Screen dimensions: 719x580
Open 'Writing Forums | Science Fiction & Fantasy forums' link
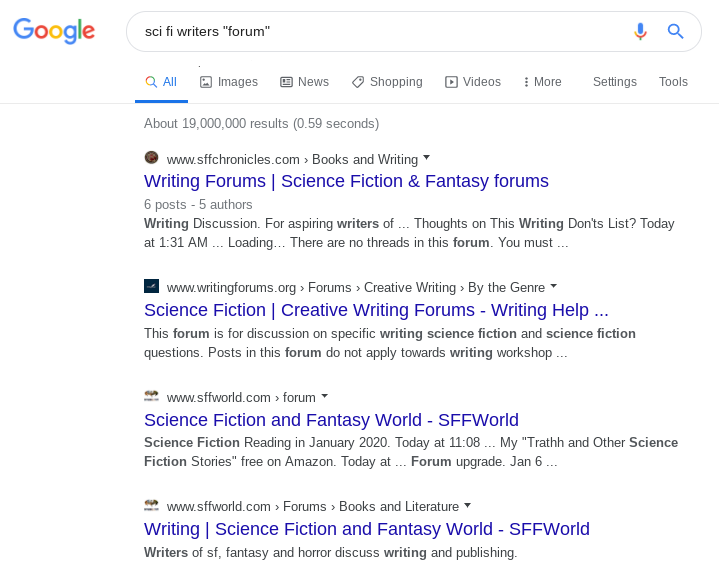[346, 181]
